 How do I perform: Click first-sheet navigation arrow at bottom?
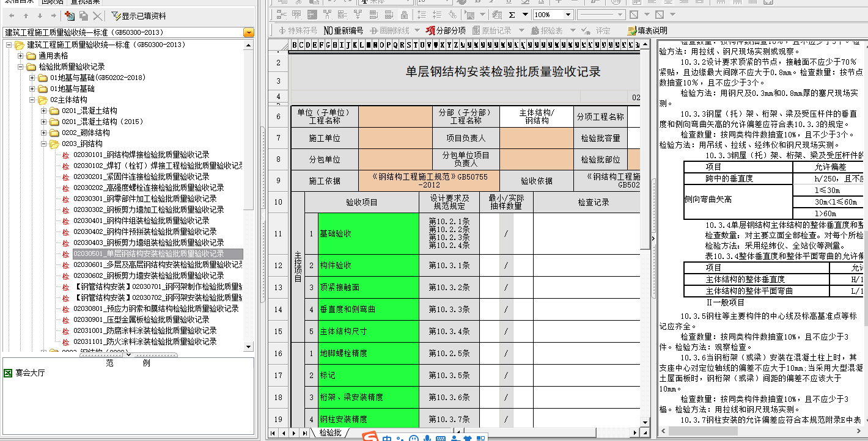(x=273, y=433)
